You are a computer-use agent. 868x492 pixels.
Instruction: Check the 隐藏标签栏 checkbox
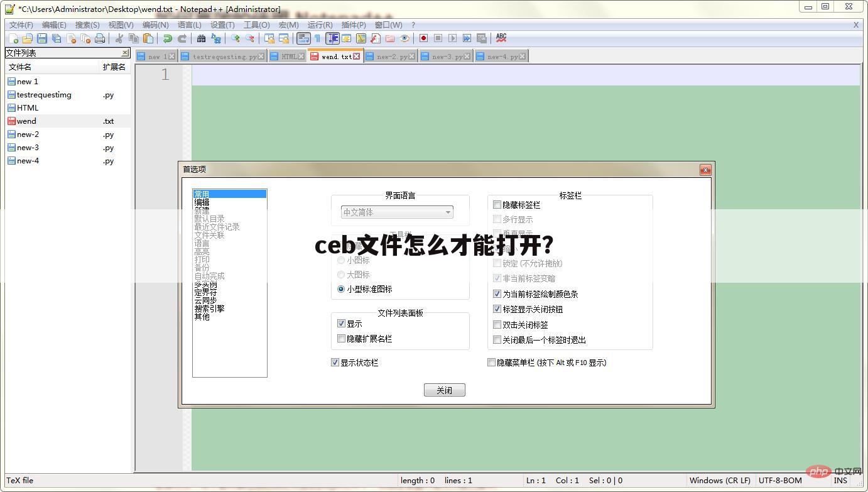tap(497, 205)
